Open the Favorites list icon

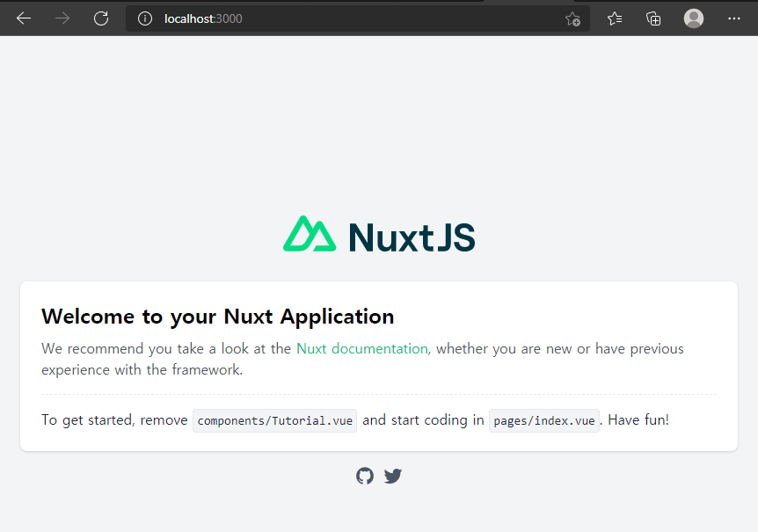[x=615, y=18]
